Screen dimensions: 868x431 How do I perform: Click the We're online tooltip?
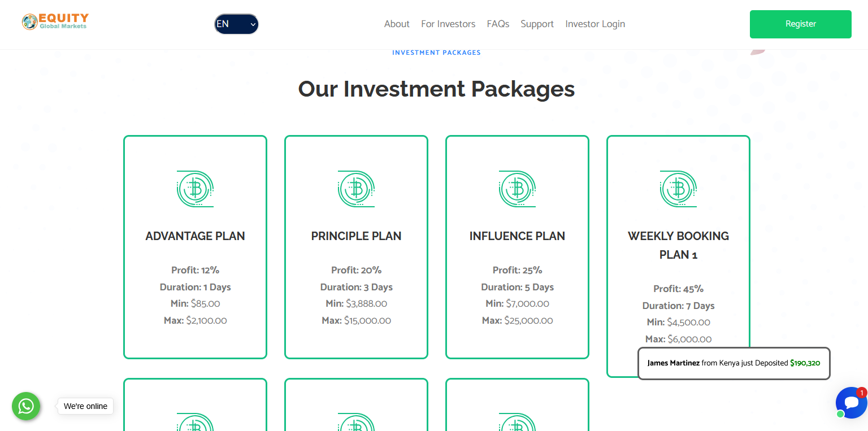(x=85, y=406)
